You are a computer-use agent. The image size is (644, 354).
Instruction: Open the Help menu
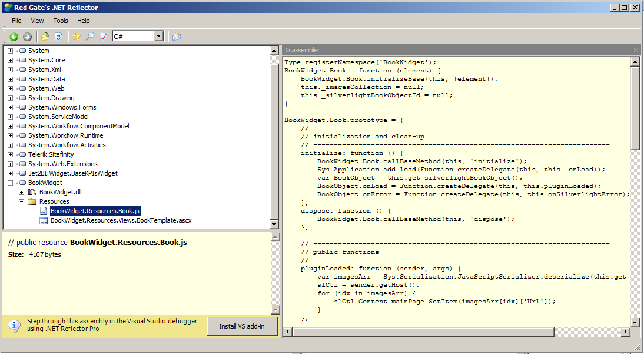click(x=84, y=21)
